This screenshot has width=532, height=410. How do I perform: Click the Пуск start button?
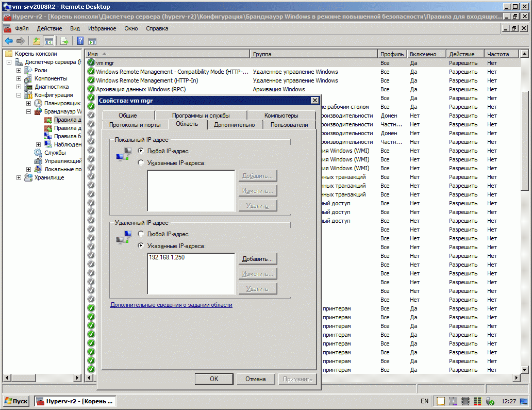coord(16,401)
